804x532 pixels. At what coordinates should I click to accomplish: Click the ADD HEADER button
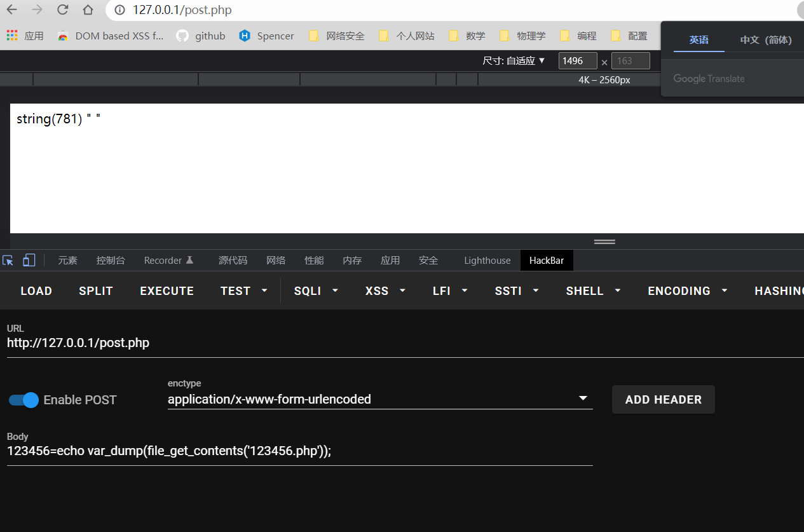[664, 400]
